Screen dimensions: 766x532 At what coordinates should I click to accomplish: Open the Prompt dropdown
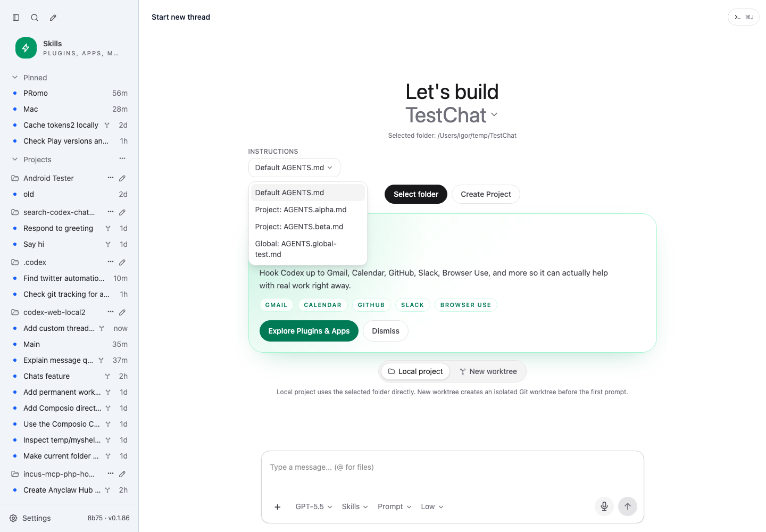(x=395, y=506)
